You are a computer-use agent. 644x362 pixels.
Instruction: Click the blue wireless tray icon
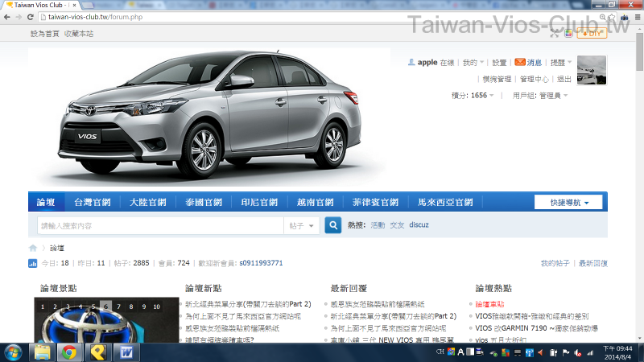coord(530,352)
